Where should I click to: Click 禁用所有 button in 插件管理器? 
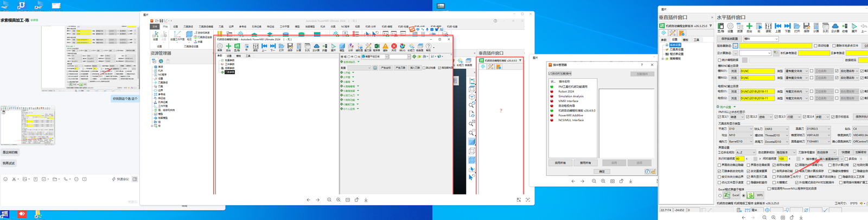coord(585,162)
